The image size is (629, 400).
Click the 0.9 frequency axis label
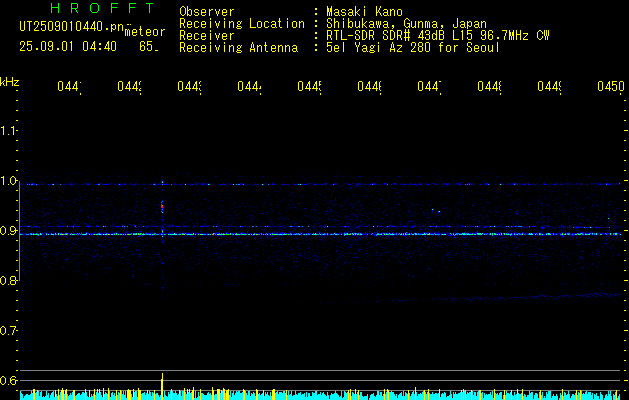point(8,231)
